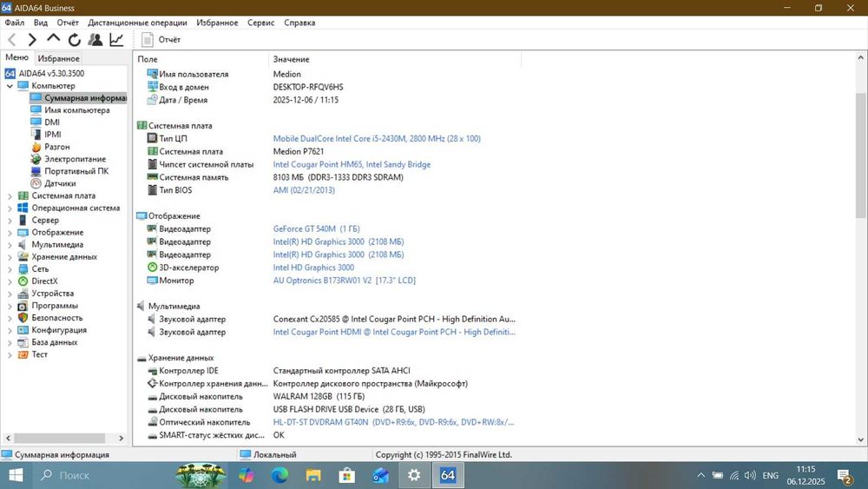Switch to the Избранное tab in side panel
Viewport: 868px width, 489px height.
click(58, 58)
